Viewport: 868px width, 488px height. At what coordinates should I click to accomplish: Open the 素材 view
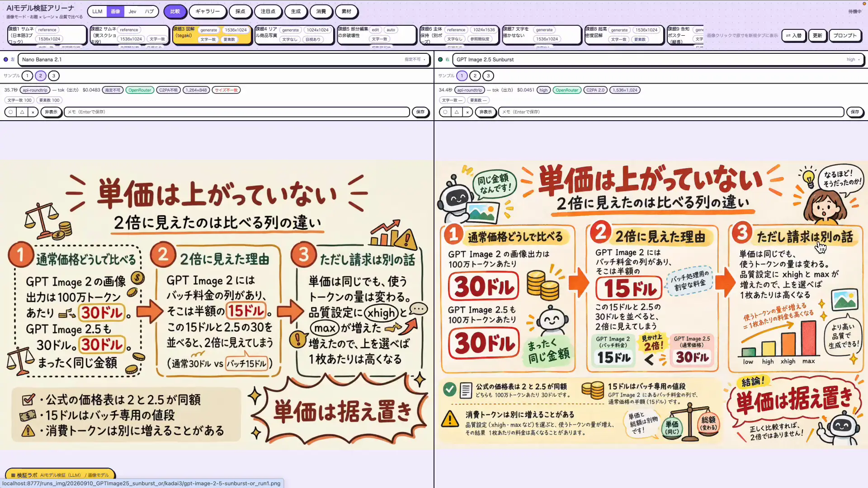(x=346, y=11)
